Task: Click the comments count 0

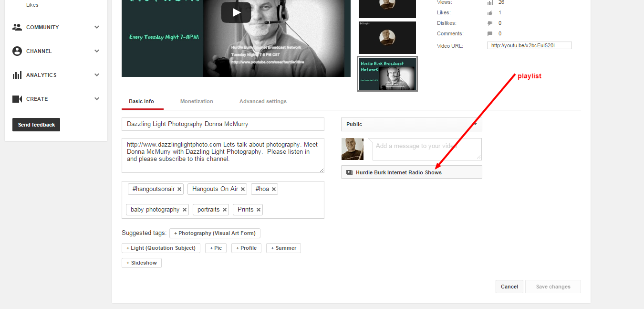Action: [500, 34]
